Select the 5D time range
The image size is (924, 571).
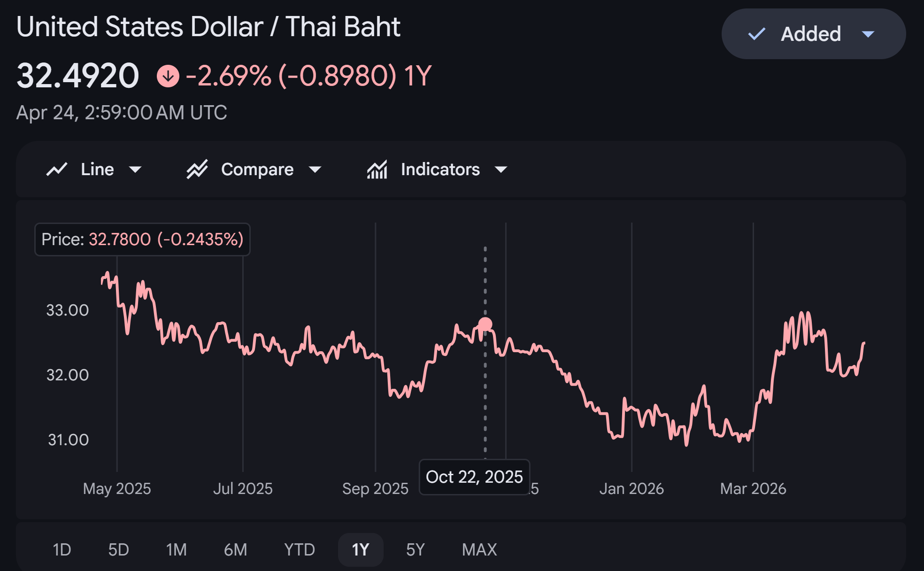[118, 549]
